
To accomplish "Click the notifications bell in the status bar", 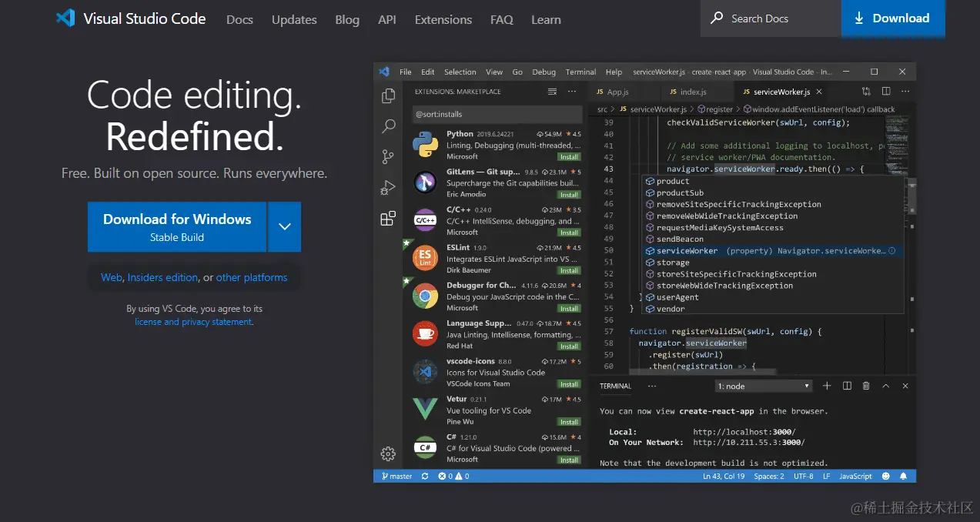I will pos(902,476).
